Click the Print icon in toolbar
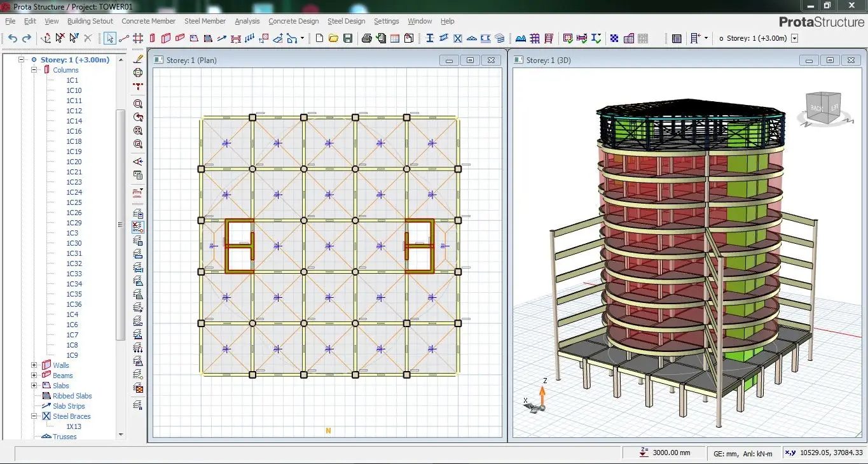The height and width of the screenshot is (464, 868). (x=367, y=38)
